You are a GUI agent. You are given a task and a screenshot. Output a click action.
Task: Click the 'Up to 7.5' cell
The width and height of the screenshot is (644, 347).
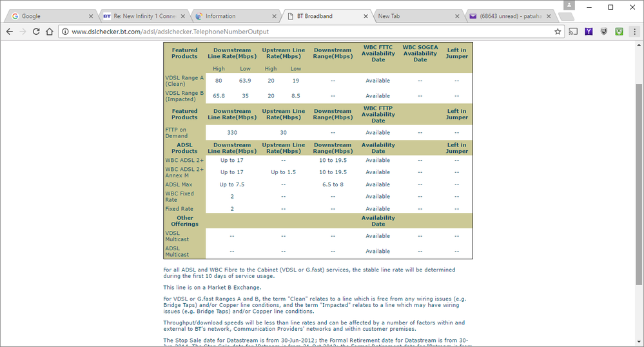click(232, 184)
